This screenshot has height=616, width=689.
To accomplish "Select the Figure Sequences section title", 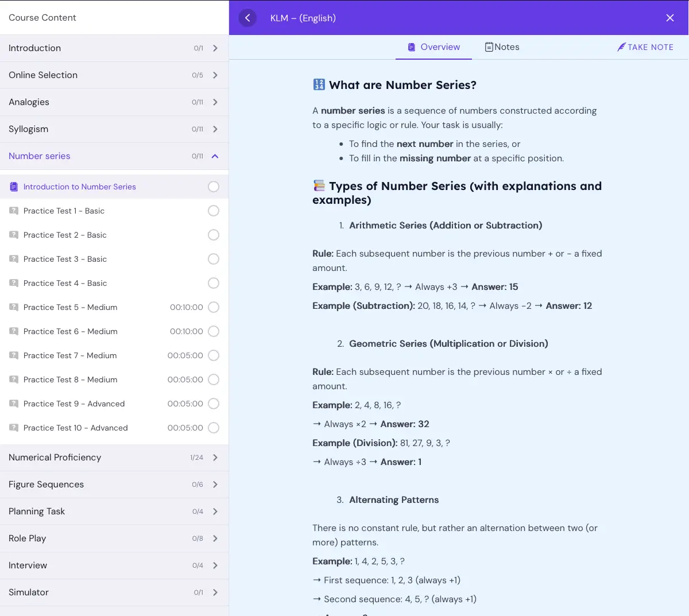I will click(x=46, y=485).
